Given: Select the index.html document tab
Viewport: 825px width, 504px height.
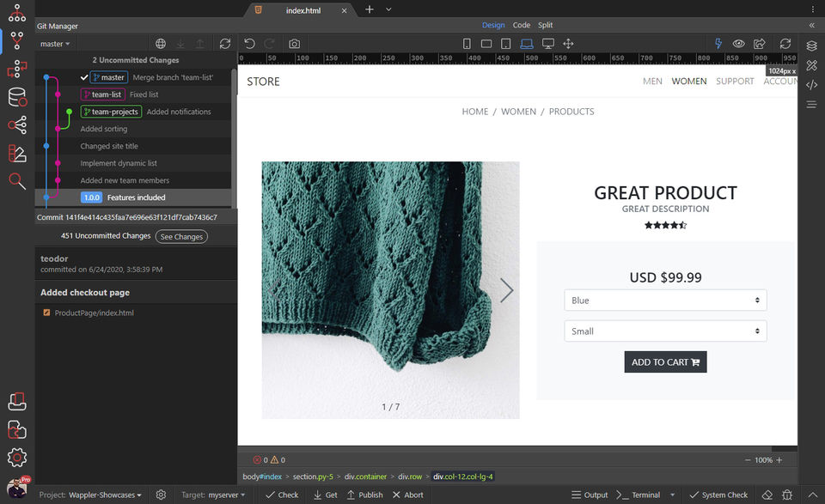Looking at the screenshot, I should [302, 10].
